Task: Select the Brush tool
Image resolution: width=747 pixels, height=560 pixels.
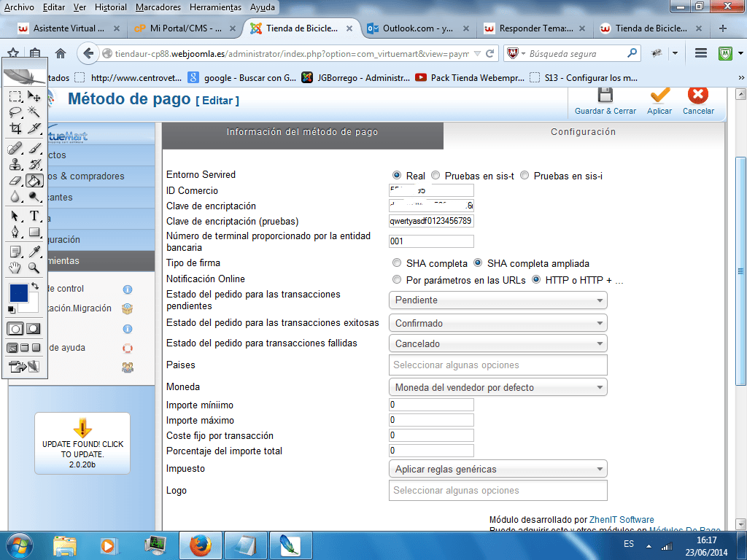Action: tap(34, 148)
